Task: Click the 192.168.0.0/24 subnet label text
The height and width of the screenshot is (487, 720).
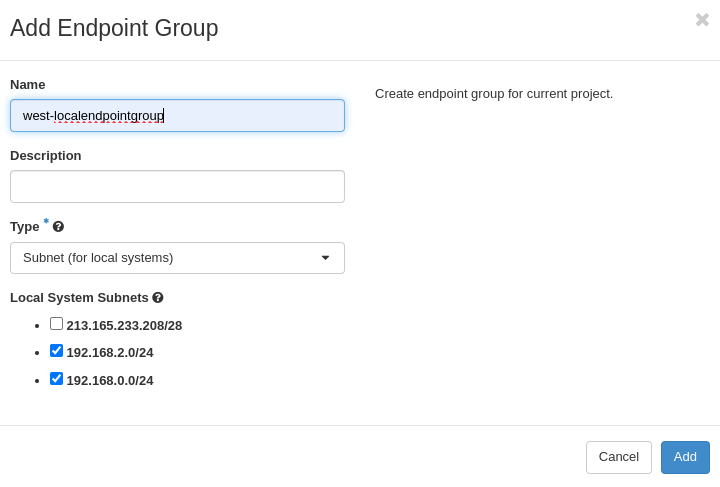Action: pyautogui.click(x=110, y=381)
